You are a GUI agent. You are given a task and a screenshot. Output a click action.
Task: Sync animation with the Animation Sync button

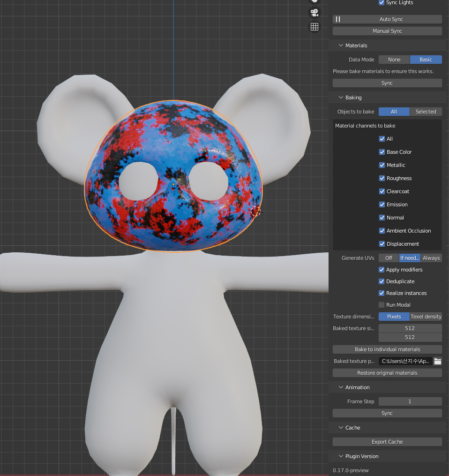[387, 413]
